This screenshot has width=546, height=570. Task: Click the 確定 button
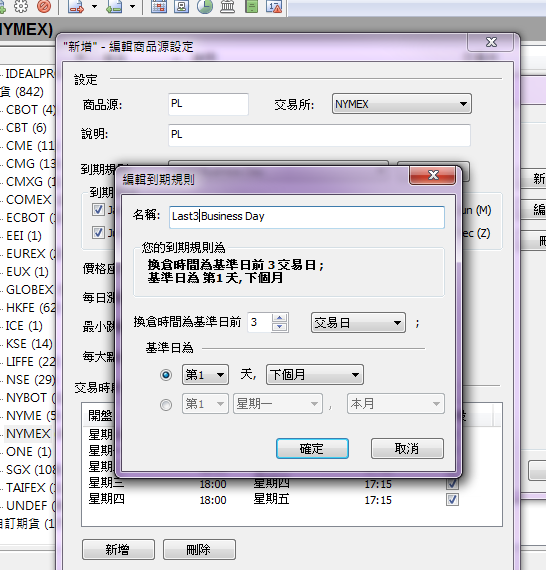click(x=312, y=448)
